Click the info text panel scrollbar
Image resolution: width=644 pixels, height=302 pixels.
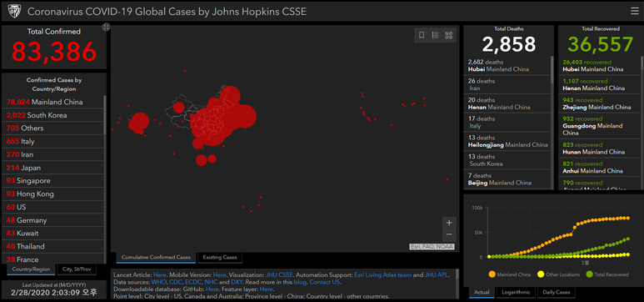click(x=457, y=274)
